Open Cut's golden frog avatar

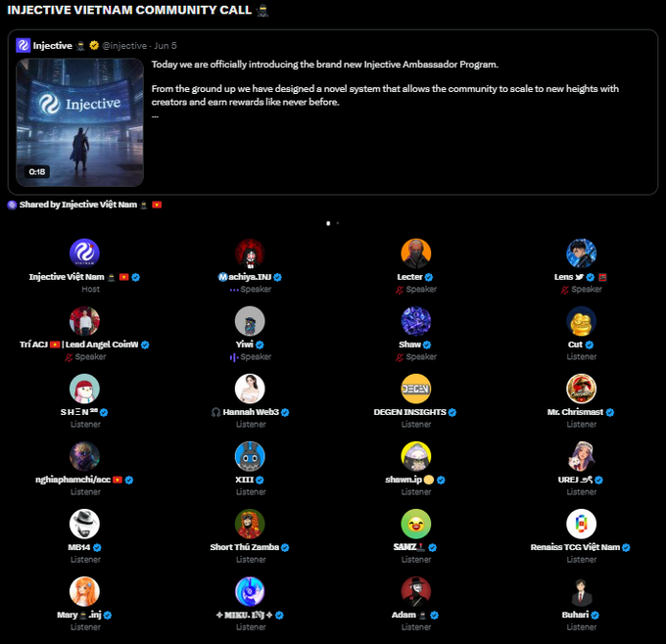(581, 321)
